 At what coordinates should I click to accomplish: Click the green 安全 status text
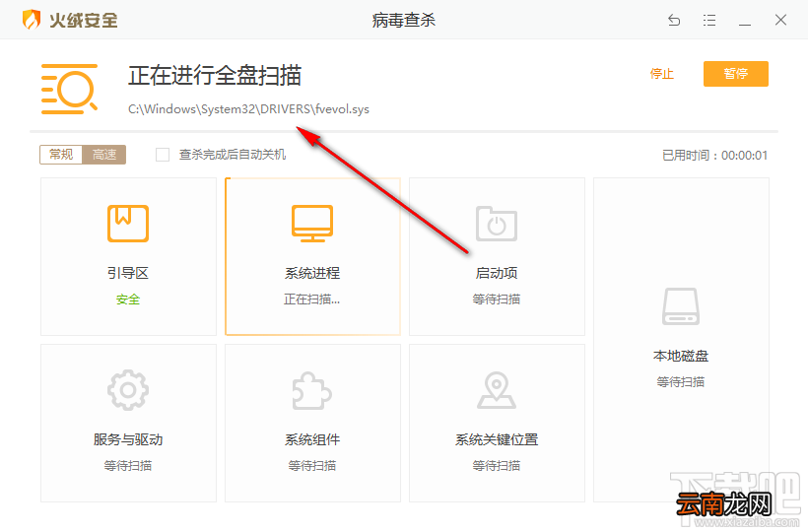128,299
